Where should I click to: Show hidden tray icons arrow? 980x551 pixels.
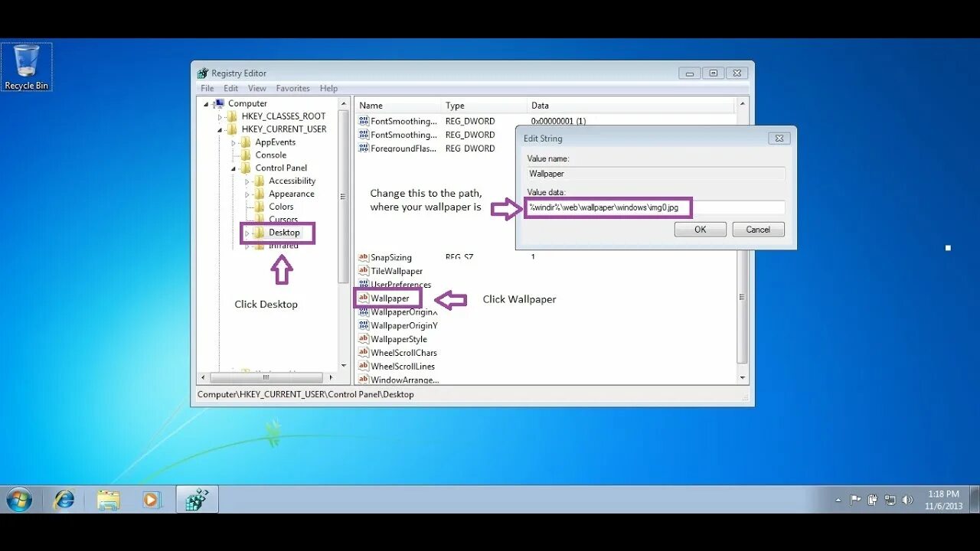(x=838, y=500)
